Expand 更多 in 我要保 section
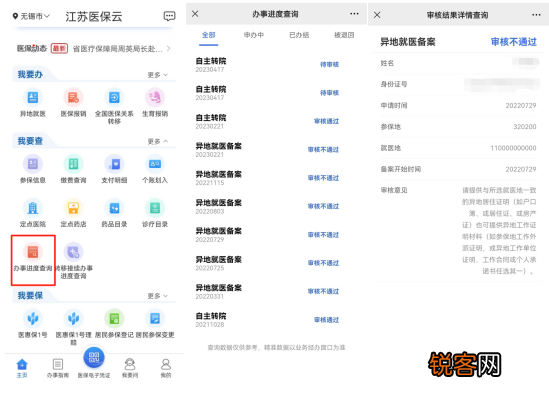549x396 pixels. click(158, 296)
